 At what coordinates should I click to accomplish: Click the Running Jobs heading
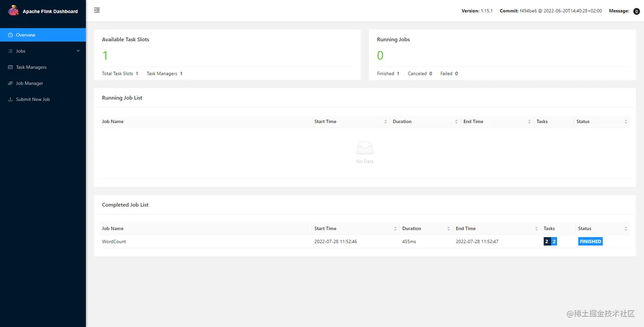point(394,40)
